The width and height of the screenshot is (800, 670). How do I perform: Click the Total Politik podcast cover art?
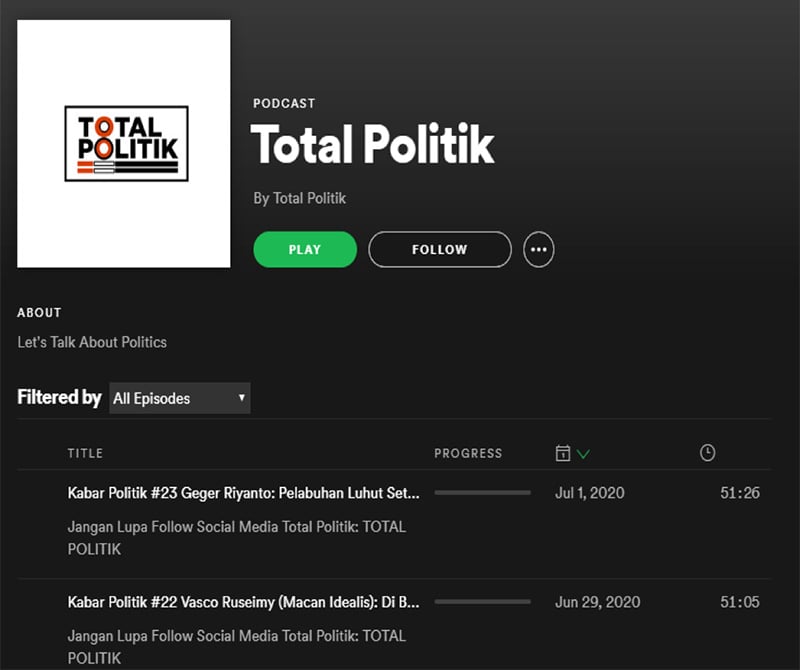coord(124,144)
